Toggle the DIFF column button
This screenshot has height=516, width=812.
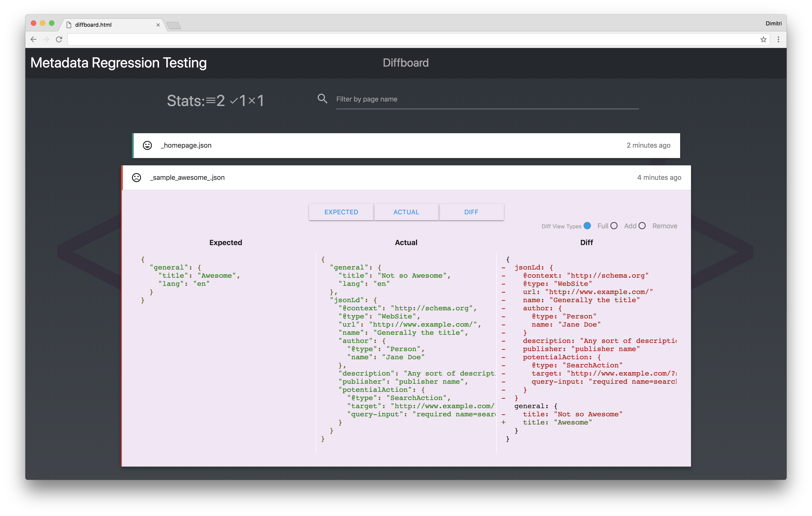click(x=471, y=212)
